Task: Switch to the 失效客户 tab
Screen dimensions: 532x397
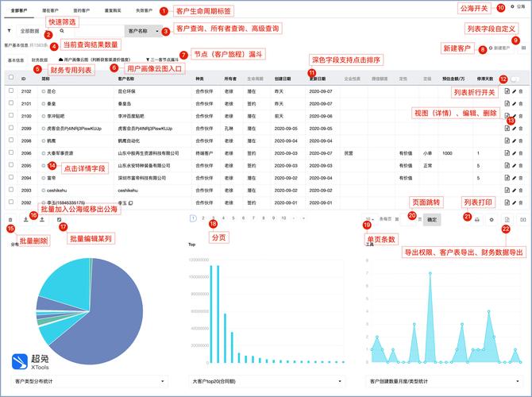Action: (x=145, y=10)
